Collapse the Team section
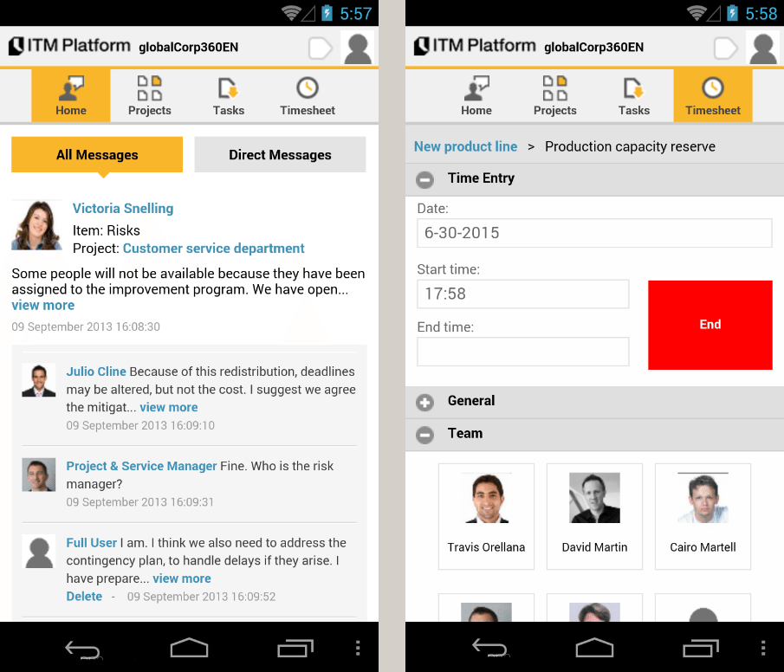The width and height of the screenshot is (784, 672). (x=425, y=435)
